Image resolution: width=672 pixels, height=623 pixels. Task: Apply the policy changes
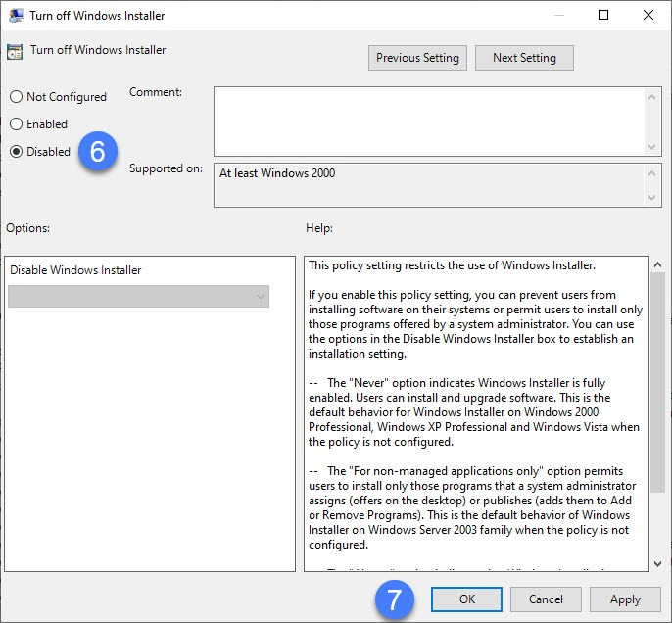(625, 599)
